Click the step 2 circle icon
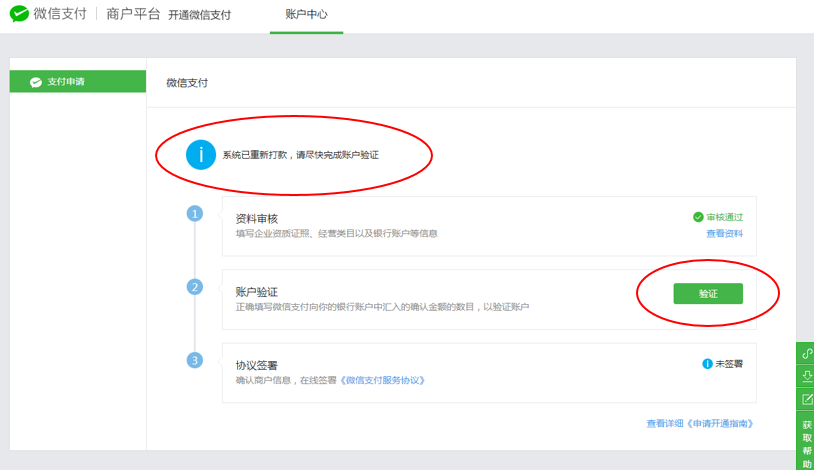The height and width of the screenshot is (470, 814). pyautogui.click(x=195, y=287)
